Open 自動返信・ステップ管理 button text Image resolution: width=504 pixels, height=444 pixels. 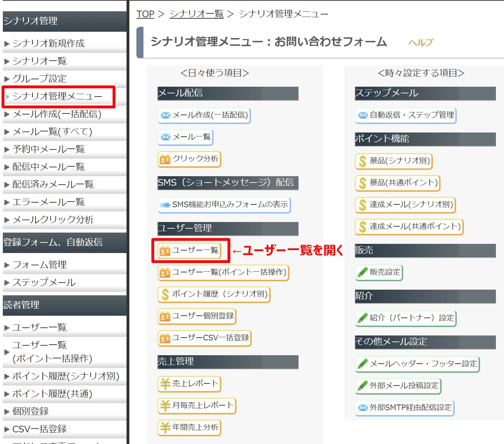[412, 115]
